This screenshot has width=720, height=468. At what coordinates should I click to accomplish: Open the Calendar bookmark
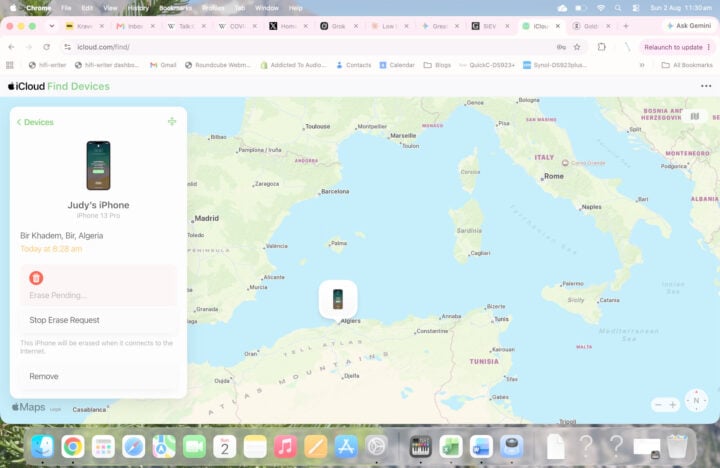point(397,65)
